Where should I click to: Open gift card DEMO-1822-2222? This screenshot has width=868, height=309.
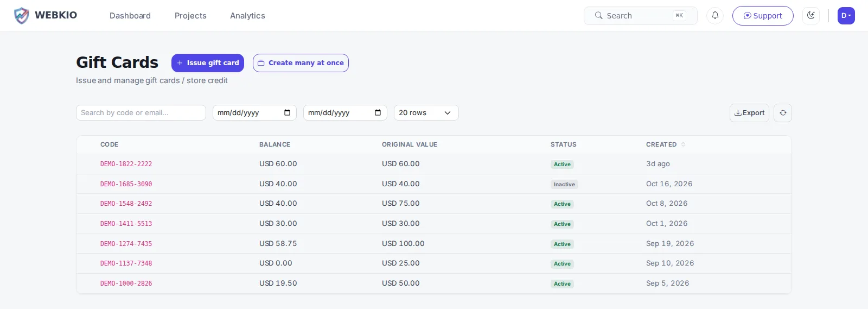click(x=126, y=164)
